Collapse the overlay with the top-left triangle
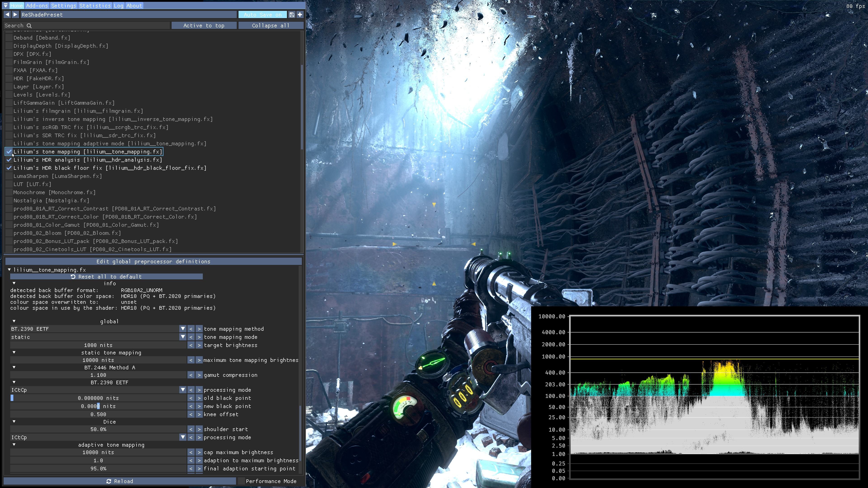The image size is (868, 488). click(6, 5)
